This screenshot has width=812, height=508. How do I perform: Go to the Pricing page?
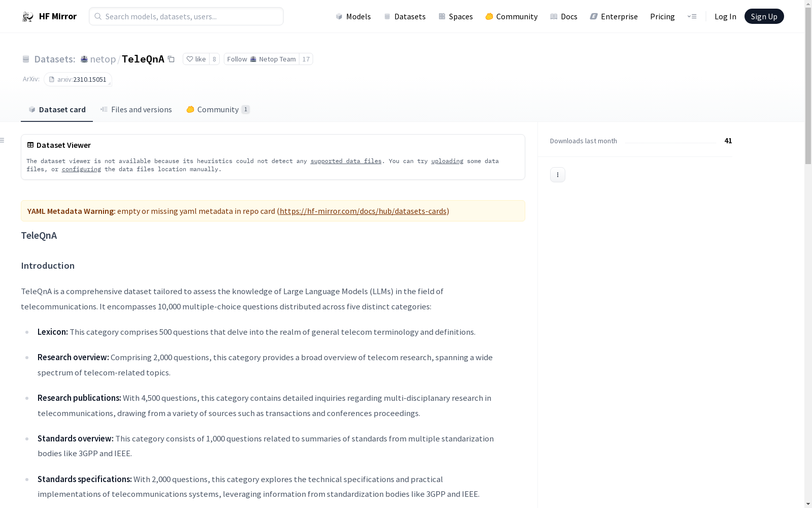(662, 17)
